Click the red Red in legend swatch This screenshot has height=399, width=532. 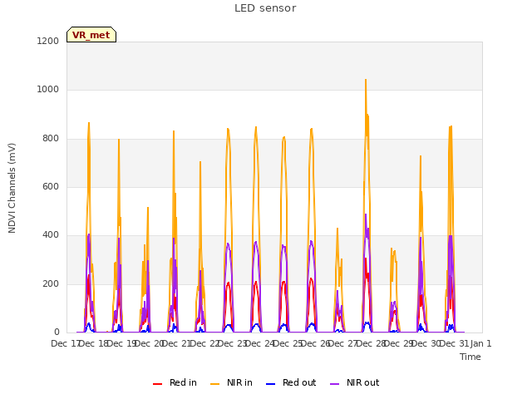click(157, 384)
